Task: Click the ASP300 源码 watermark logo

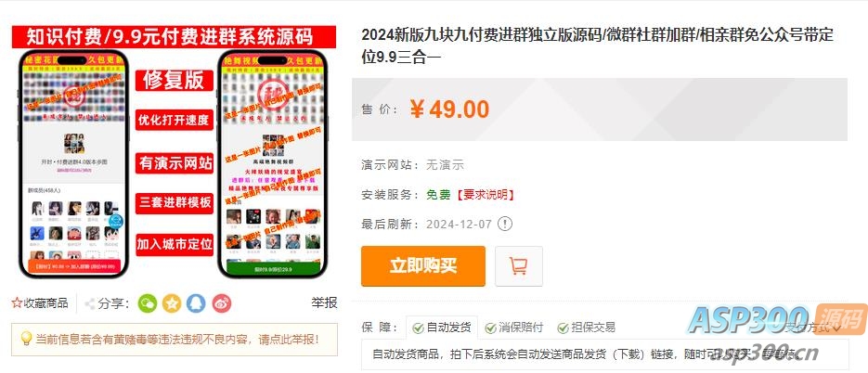Action: coord(777,320)
